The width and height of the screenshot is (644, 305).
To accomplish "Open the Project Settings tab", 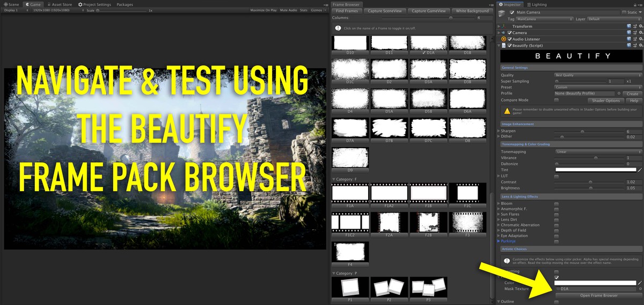I will pos(94,4).
